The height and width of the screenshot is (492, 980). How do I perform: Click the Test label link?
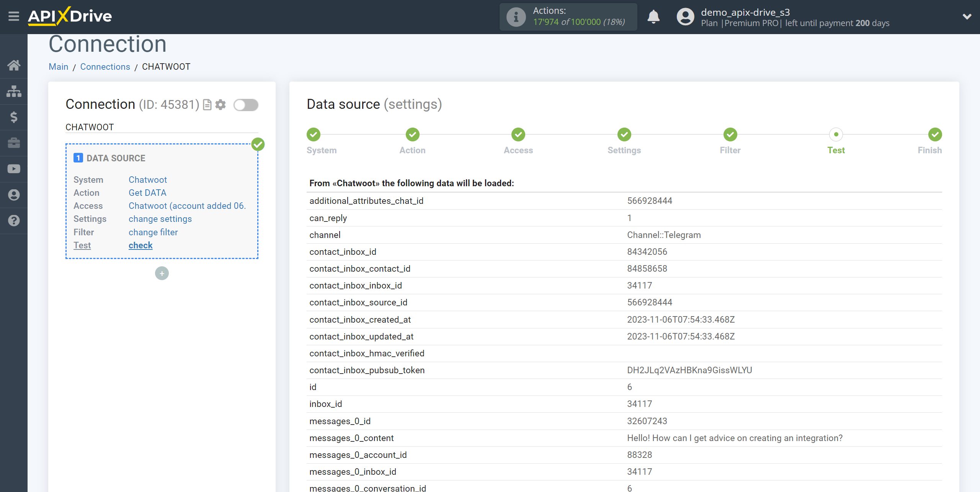pos(82,245)
